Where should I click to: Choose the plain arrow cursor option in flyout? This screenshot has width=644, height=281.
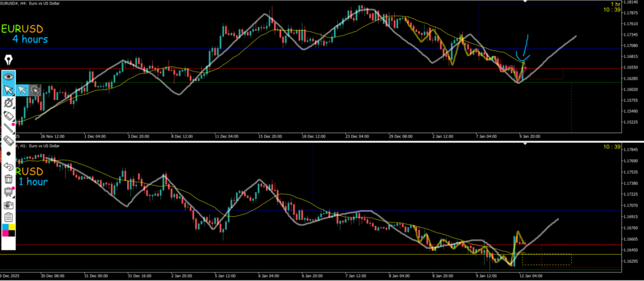coord(23,90)
